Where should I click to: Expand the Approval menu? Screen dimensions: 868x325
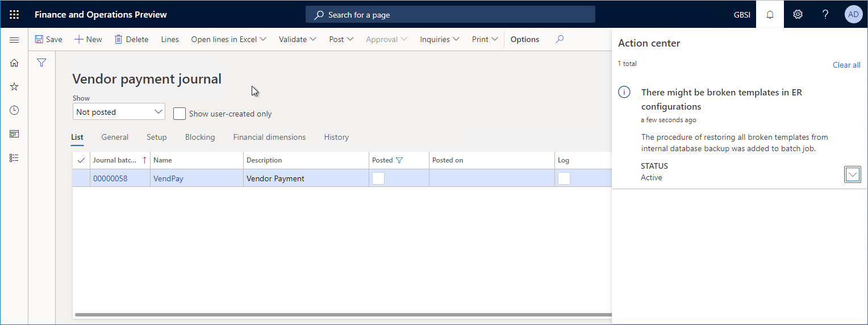[386, 39]
